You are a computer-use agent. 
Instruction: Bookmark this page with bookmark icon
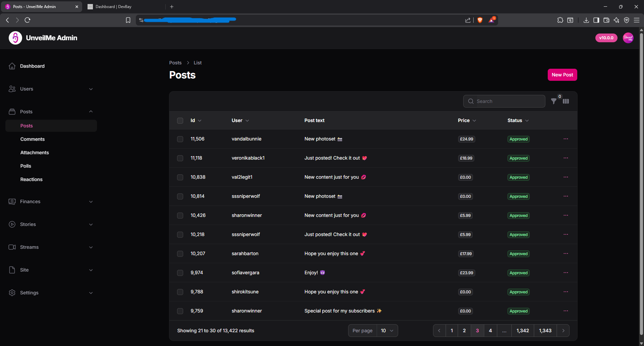tap(128, 20)
